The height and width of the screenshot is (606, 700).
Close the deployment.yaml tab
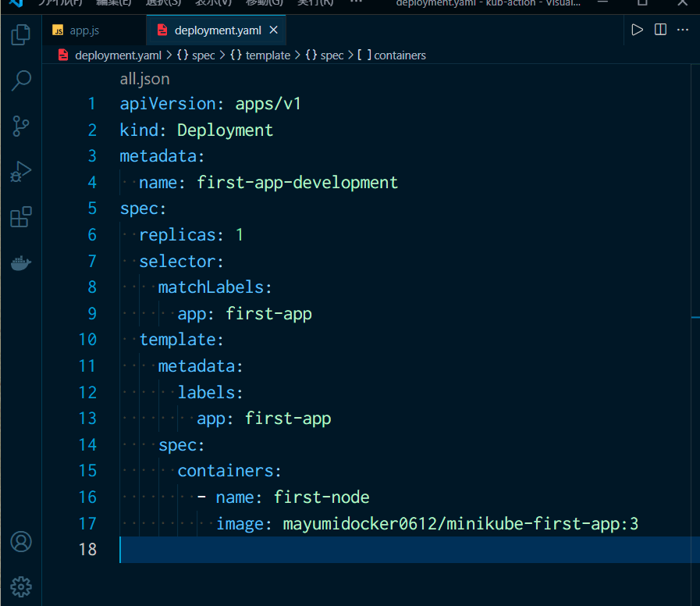pos(274,30)
